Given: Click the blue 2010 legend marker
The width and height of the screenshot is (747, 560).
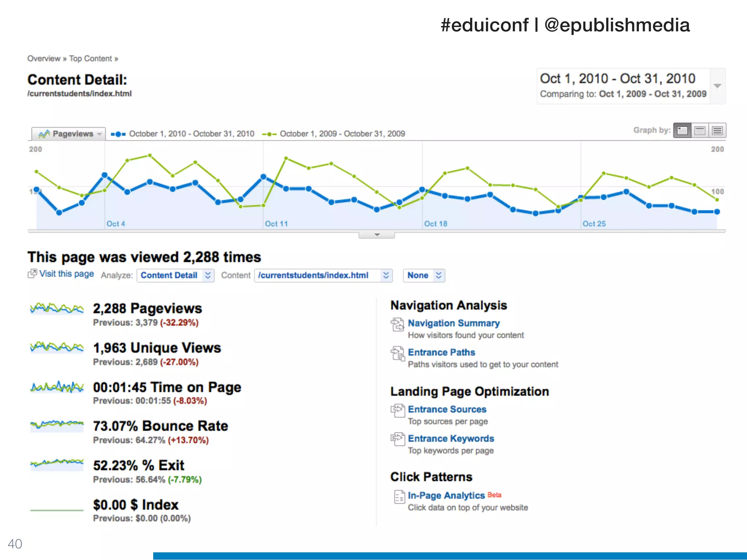Looking at the screenshot, I should click(x=118, y=134).
